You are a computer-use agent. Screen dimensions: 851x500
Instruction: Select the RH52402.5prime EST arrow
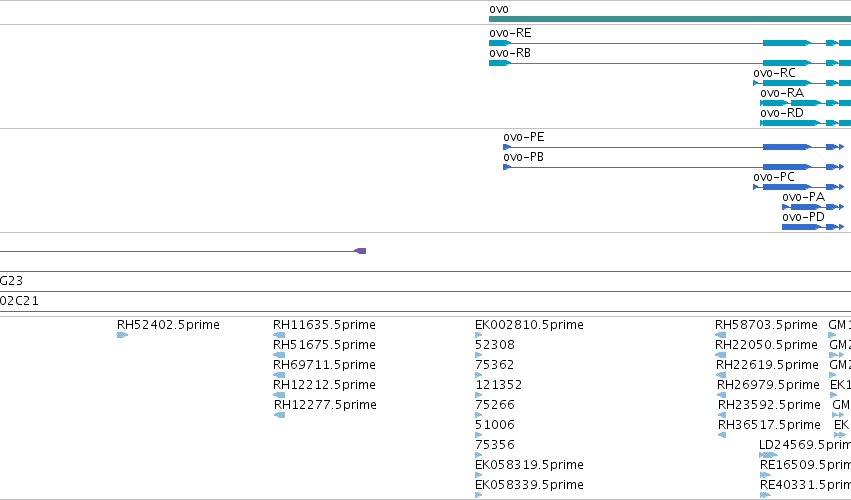(x=123, y=335)
